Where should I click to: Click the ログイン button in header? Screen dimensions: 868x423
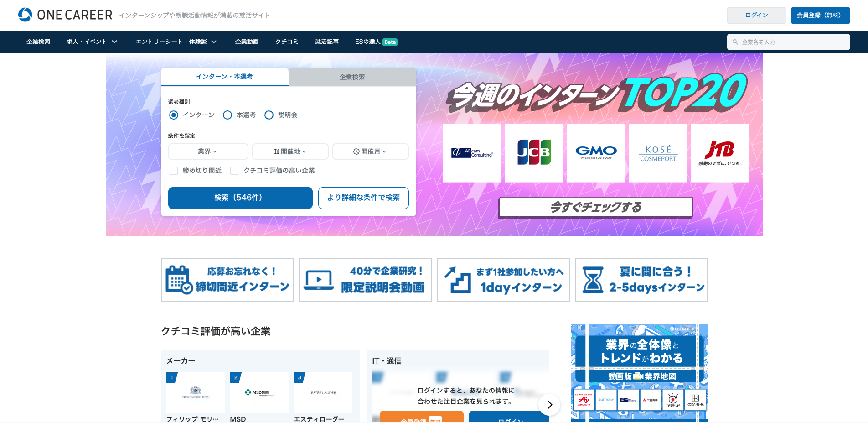coord(756,15)
